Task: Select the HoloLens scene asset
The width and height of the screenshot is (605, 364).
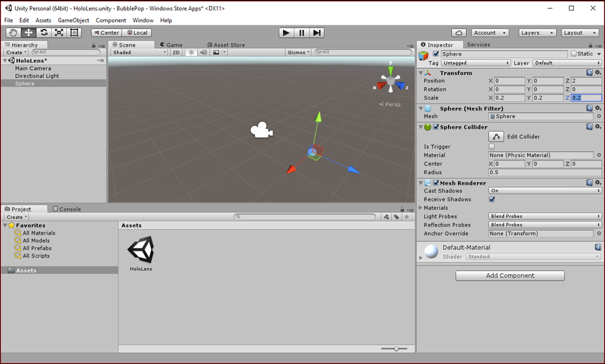Action: (141, 253)
